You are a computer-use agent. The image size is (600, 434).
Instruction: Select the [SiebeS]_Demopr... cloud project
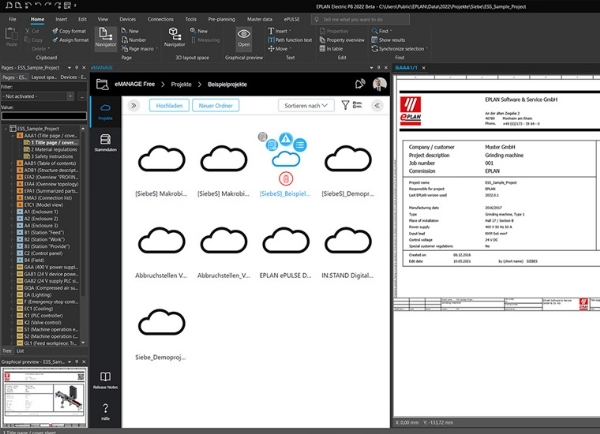point(348,171)
